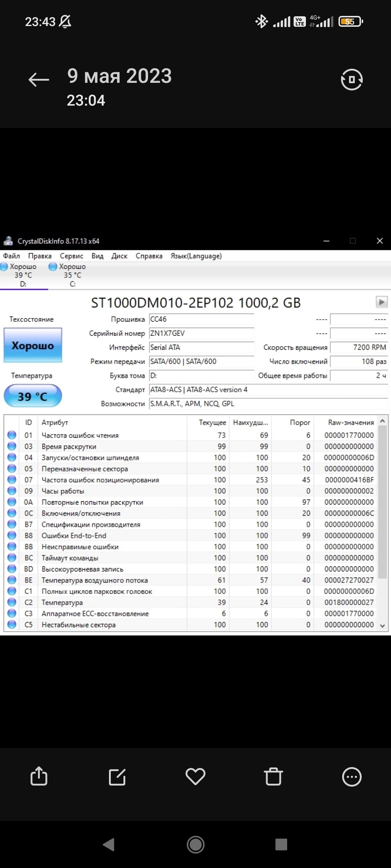Click the Хорошо health status button
This screenshot has height=868, width=391.
[33, 345]
